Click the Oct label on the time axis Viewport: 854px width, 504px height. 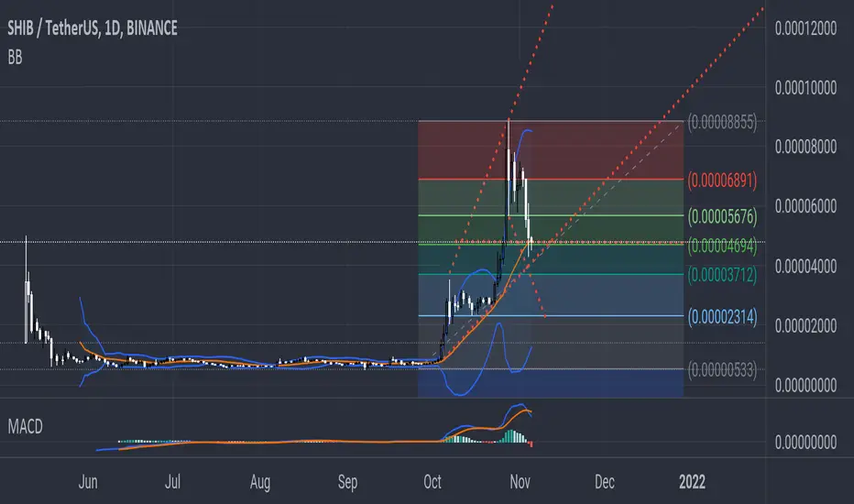[432, 482]
